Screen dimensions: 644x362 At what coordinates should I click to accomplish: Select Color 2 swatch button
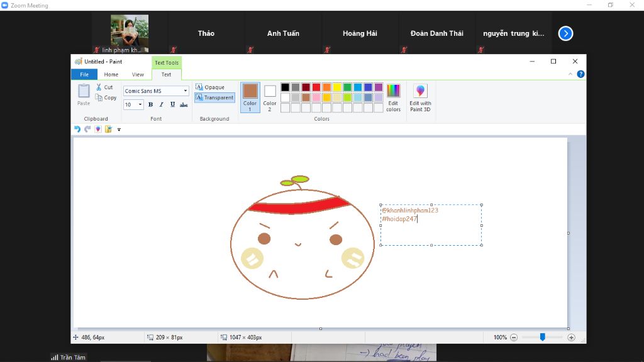(x=270, y=97)
